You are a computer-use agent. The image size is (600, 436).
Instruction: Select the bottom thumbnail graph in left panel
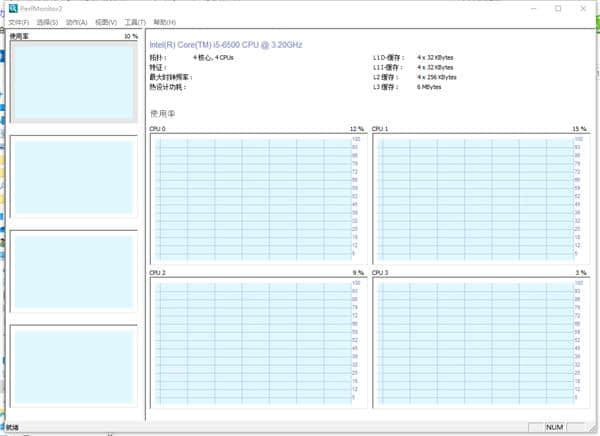click(x=73, y=366)
